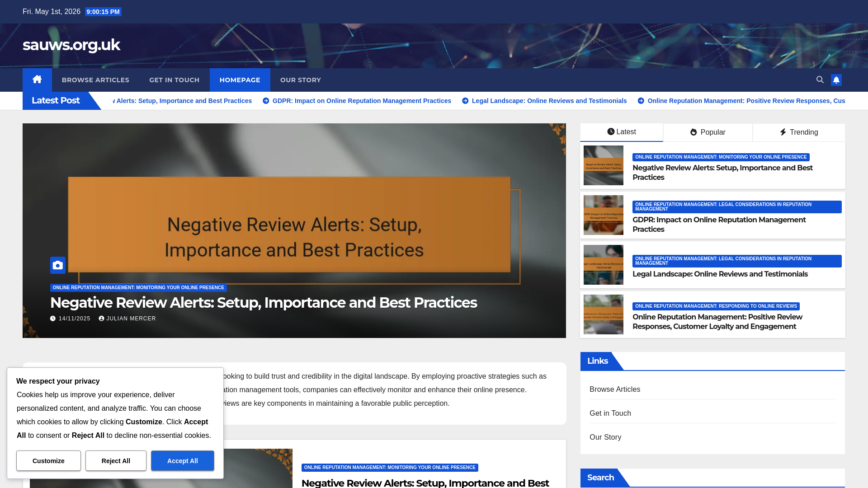The height and width of the screenshot is (488, 868).
Task: Switch to the Popular tab
Action: 708,132
